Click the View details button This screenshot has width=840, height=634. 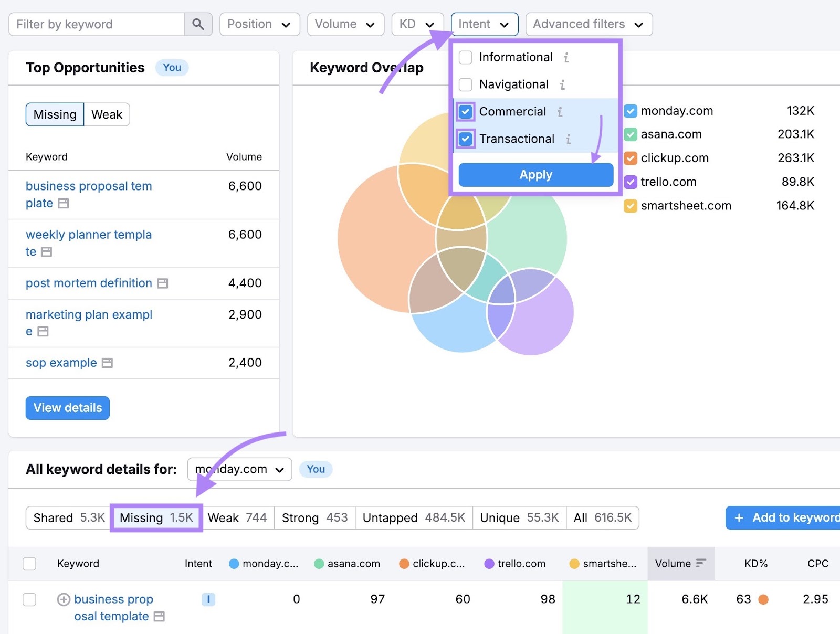pyautogui.click(x=67, y=408)
